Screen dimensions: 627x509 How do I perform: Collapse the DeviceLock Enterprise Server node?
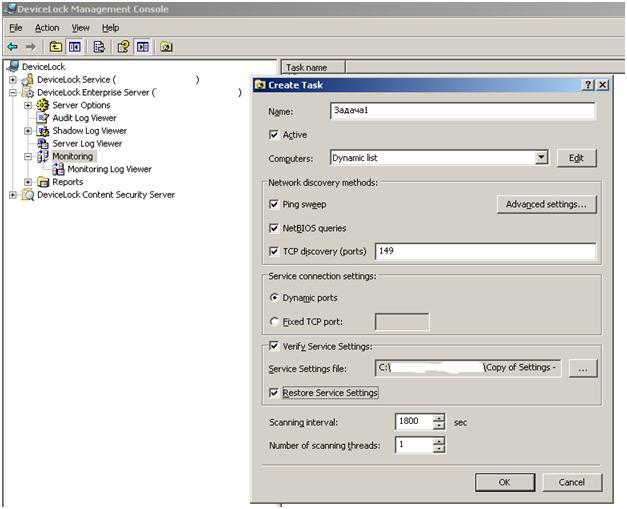[13, 92]
